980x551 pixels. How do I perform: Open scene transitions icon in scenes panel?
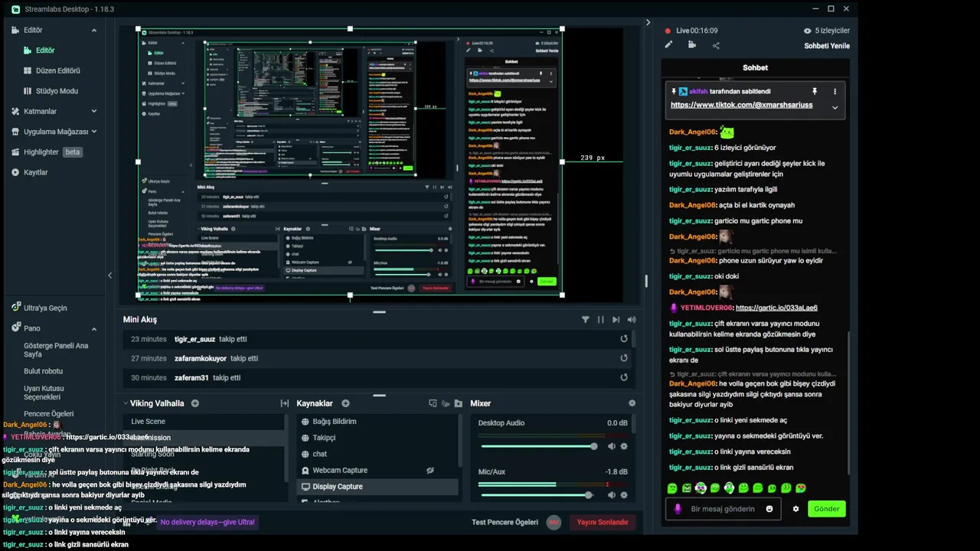point(285,403)
